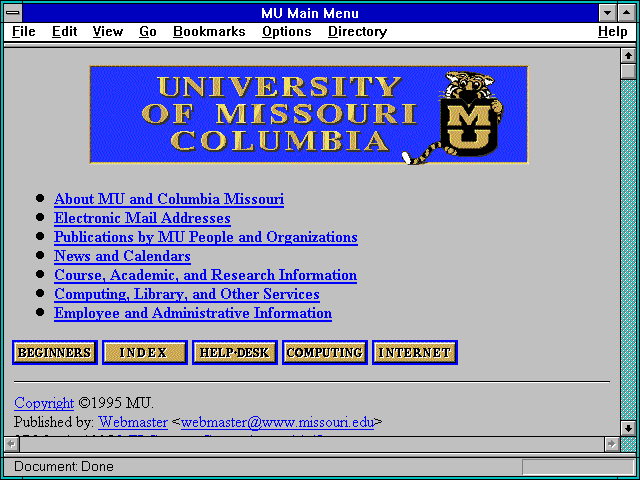Minimize the MU Main Menu window

(x=607, y=13)
